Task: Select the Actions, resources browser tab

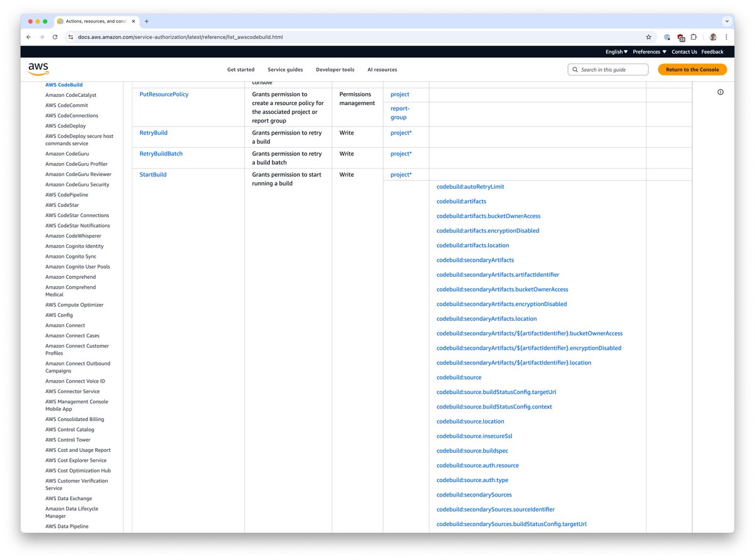Action: (96, 21)
